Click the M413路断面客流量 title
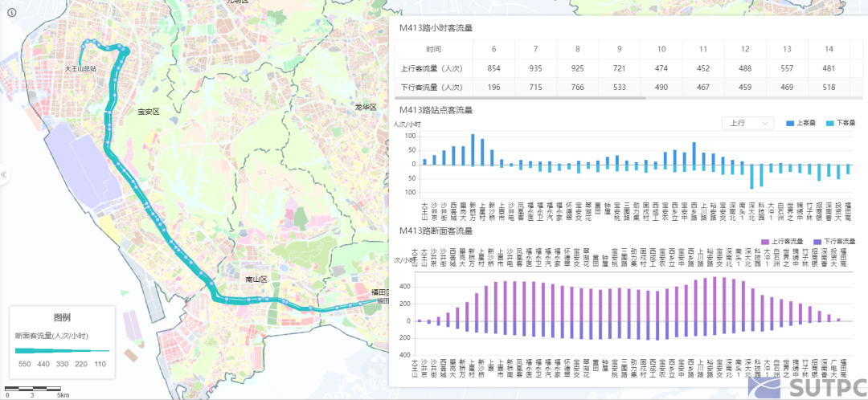868x400 pixels. click(436, 231)
